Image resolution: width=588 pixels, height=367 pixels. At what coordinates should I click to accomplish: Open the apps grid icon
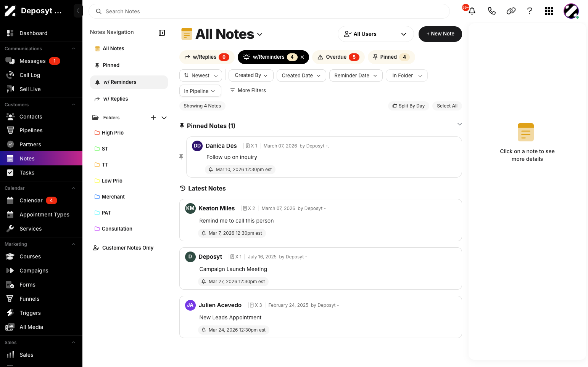tap(549, 11)
